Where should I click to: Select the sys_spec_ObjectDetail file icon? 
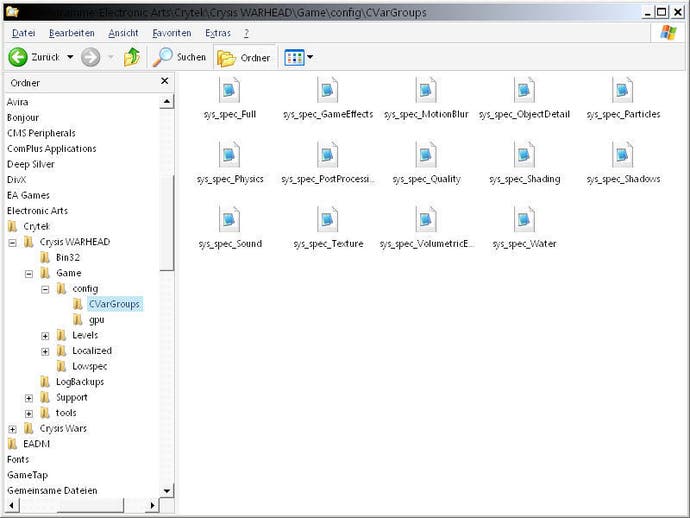pos(524,90)
